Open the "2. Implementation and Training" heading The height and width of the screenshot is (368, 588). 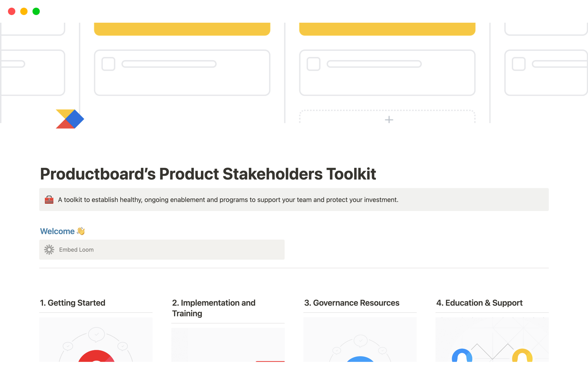tap(213, 308)
